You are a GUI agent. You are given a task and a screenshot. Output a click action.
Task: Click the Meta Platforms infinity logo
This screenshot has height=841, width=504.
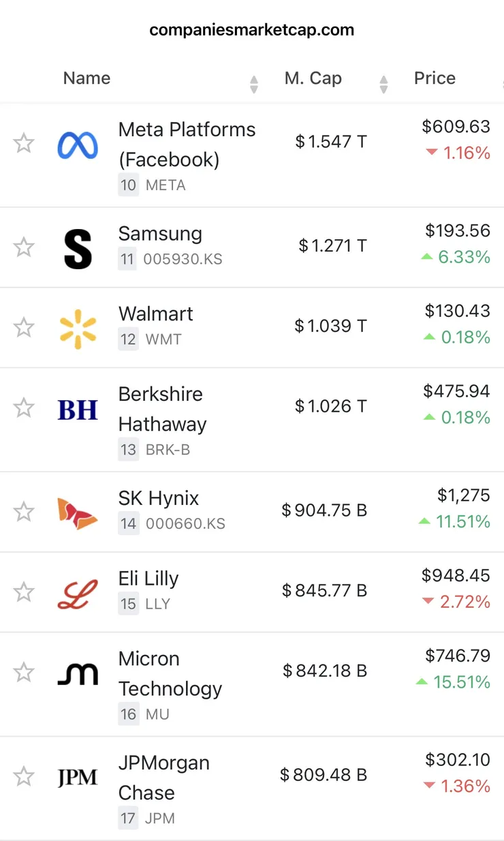click(78, 145)
